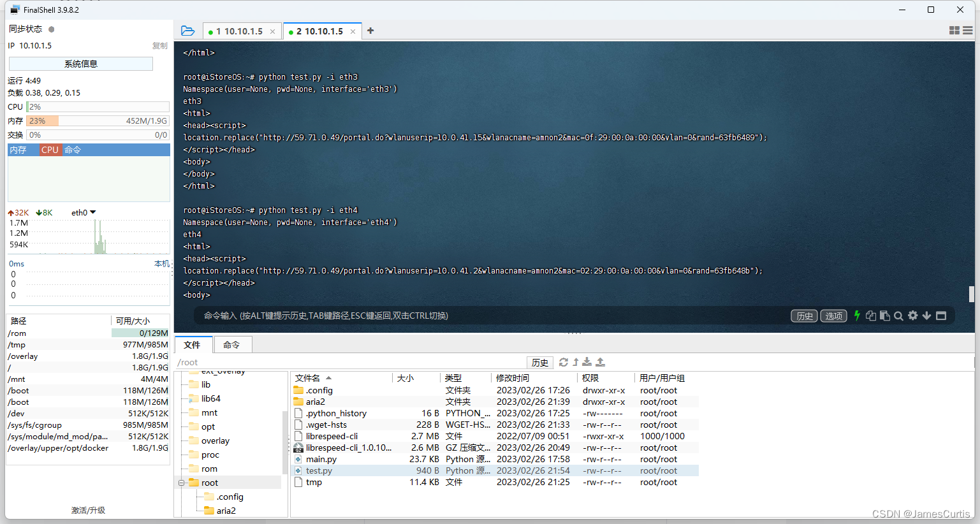Screen dimensions: 980x524
Task: Select tab '2 10.10.1.5'
Action: [x=322, y=31]
